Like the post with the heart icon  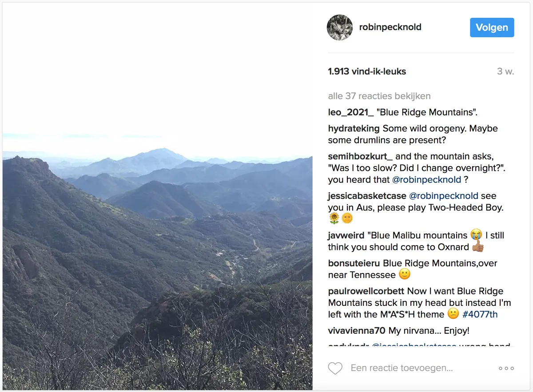coord(335,368)
